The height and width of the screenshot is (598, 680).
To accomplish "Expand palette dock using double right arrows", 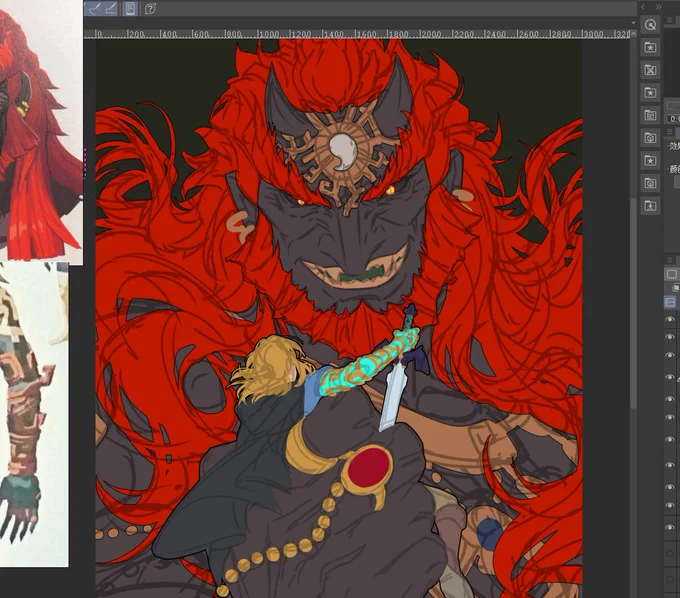I will (x=658, y=7).
